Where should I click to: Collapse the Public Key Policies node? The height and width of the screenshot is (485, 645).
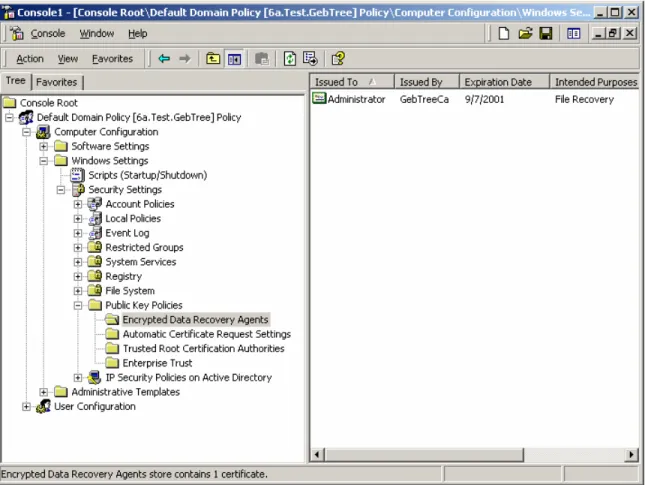[x=78, y=305]
